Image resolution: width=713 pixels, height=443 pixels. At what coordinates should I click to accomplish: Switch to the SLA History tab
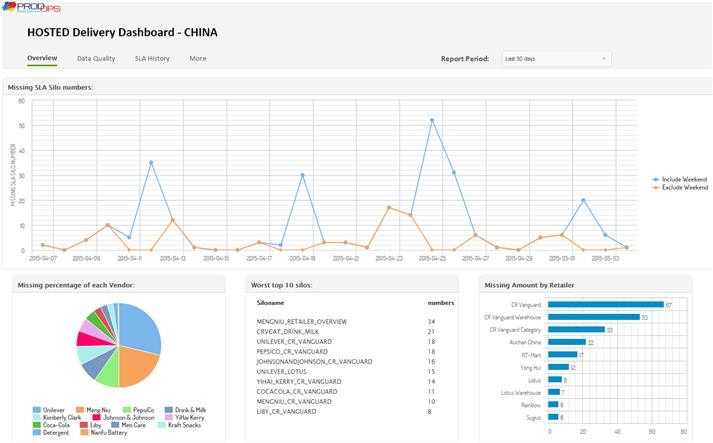click(x=152, y=59)
